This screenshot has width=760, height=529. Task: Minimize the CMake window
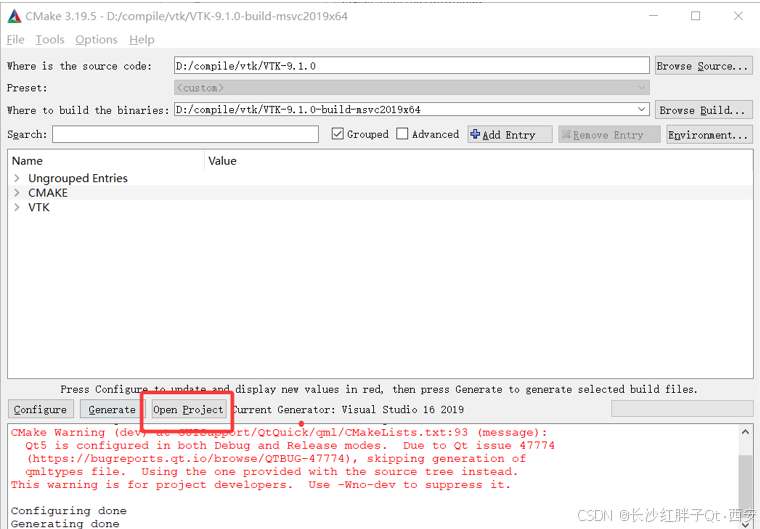653,16
